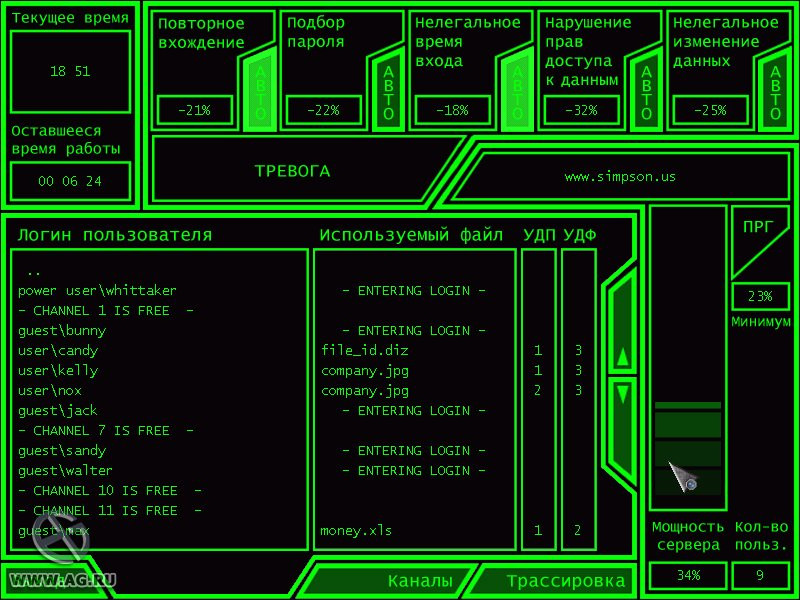
Task: Click the CHANNEL 11 IS FREE row
Action: [x=110, y=511]
